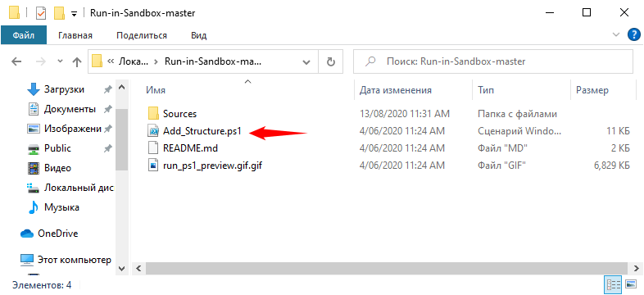644x295 pixels.
Task: Click the blank file icon of README.md
Action: tap(153, 148)
